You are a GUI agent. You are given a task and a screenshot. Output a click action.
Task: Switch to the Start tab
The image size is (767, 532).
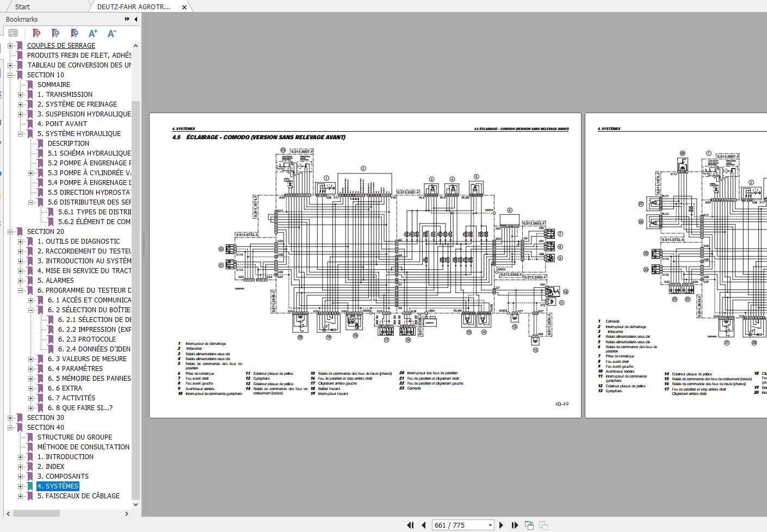point(22,7)
